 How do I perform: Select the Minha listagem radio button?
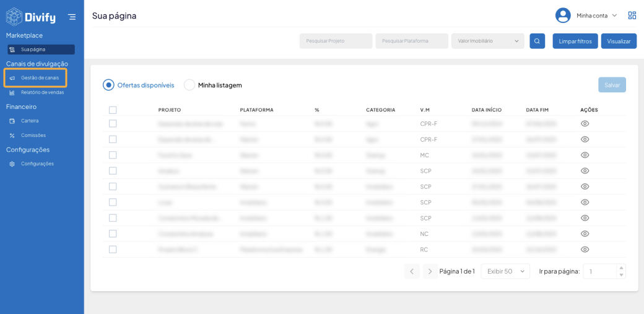click(x=189, y=85)
